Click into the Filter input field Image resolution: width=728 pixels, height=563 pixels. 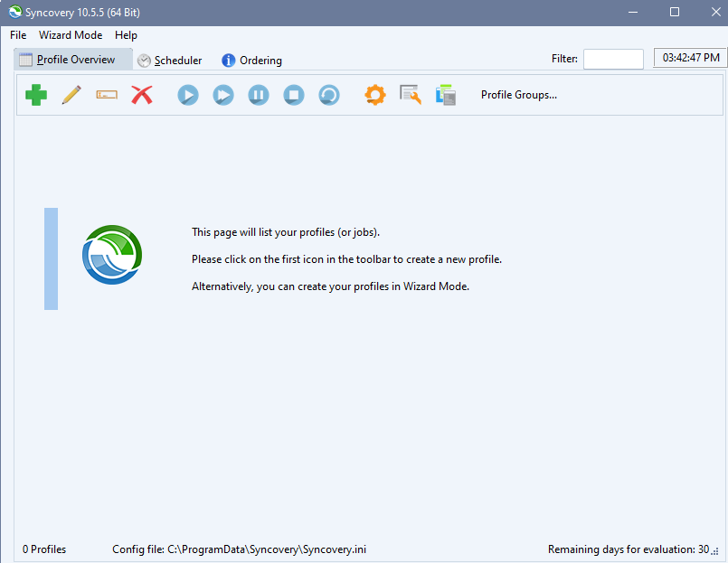click(613, 59)
